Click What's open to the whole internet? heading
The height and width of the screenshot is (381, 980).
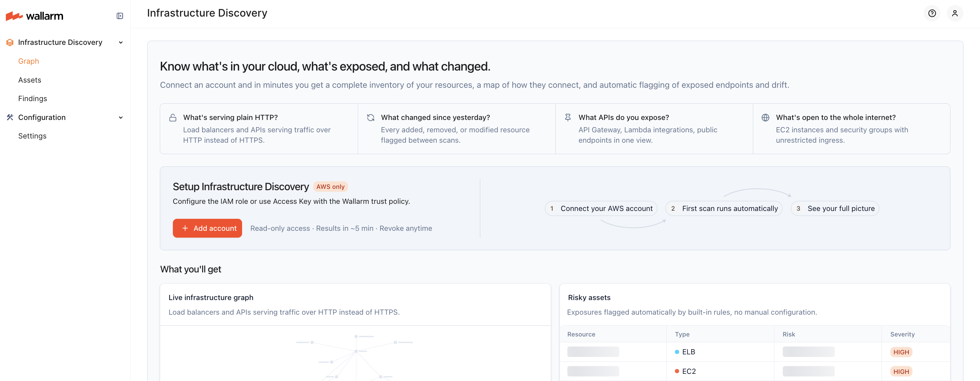(x=835, y=118)
